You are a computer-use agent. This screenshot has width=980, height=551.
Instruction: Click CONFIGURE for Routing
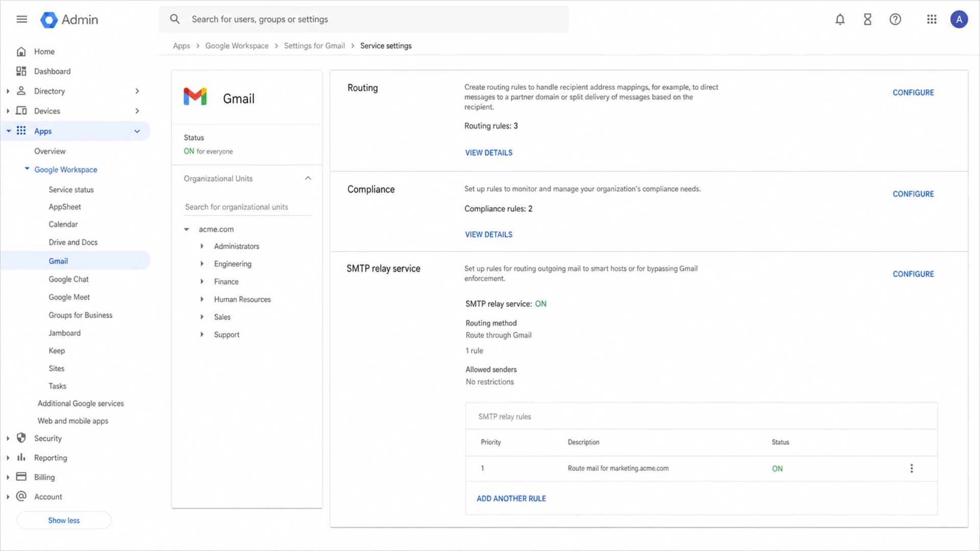[x=913, y=92]
